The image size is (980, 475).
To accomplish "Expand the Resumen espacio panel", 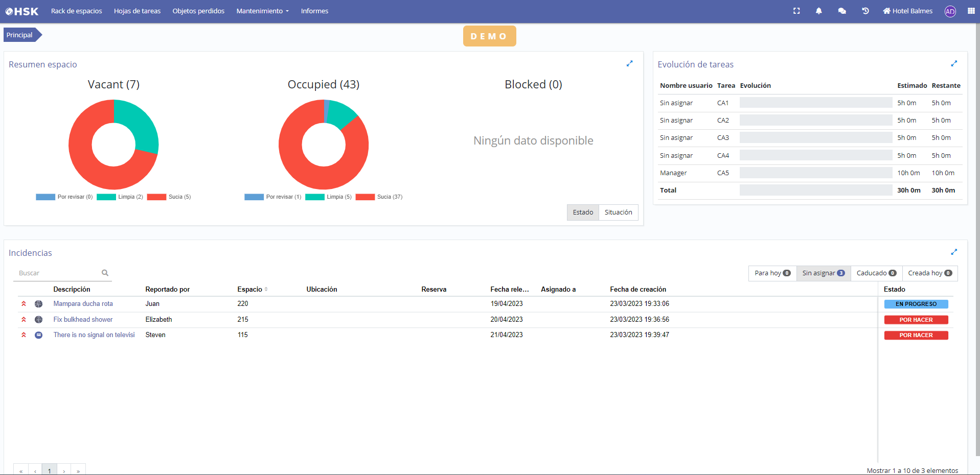I will 630,64.
